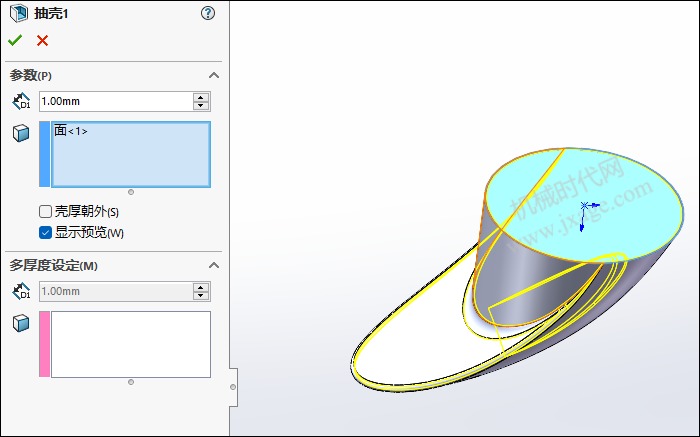
Task: Disable 显示预览(W) checkbox
Action: [x=45, y=233]
